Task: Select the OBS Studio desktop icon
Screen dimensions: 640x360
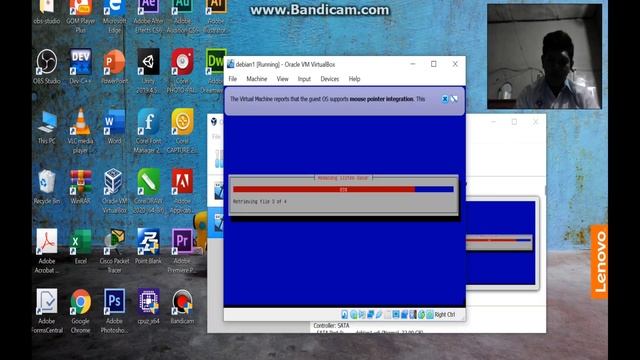Action: (47, 67)
